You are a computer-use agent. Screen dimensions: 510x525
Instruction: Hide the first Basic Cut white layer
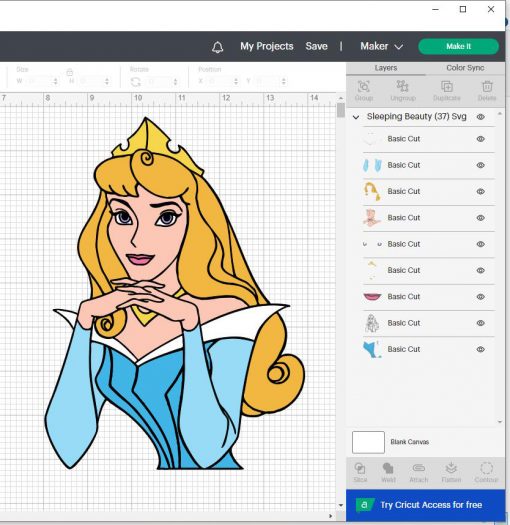pyautogui.click(x=481, y=139)
